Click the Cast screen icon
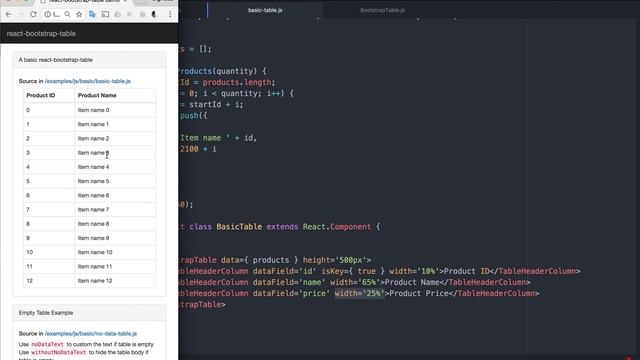The height and width of the screenshot is (360, 640). click(x=105, y=14)
